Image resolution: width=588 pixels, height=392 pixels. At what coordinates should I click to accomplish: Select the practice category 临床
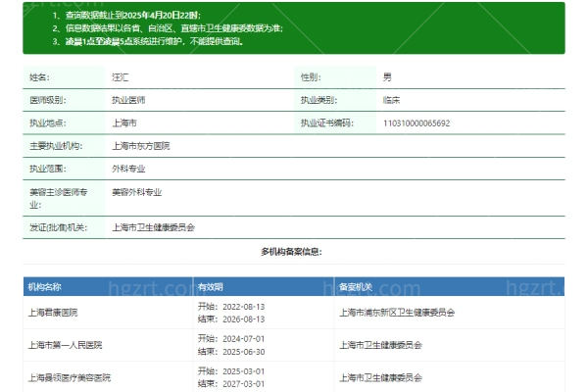point(391,100)
